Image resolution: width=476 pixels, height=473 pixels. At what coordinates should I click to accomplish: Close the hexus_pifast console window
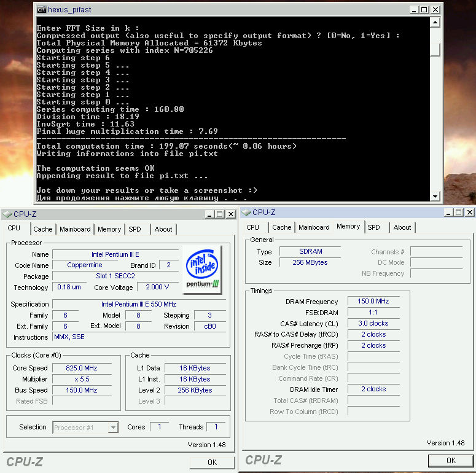click(435, 10)
